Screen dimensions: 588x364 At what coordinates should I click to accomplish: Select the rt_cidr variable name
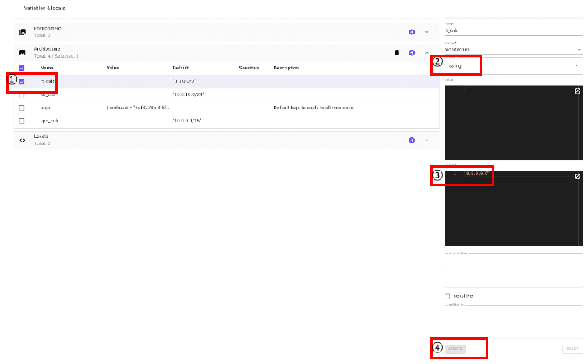pyautogui.click(x=48, y=81)
